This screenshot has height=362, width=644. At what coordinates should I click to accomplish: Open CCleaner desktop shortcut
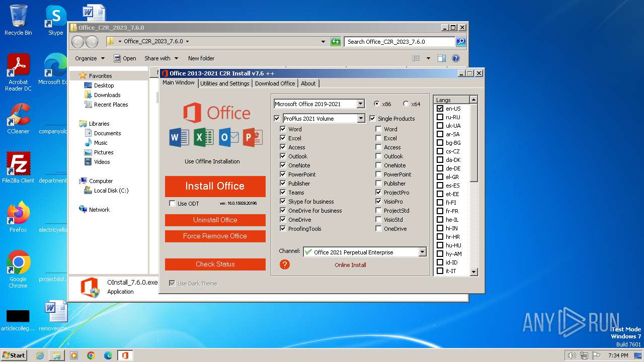pos(18,119)
